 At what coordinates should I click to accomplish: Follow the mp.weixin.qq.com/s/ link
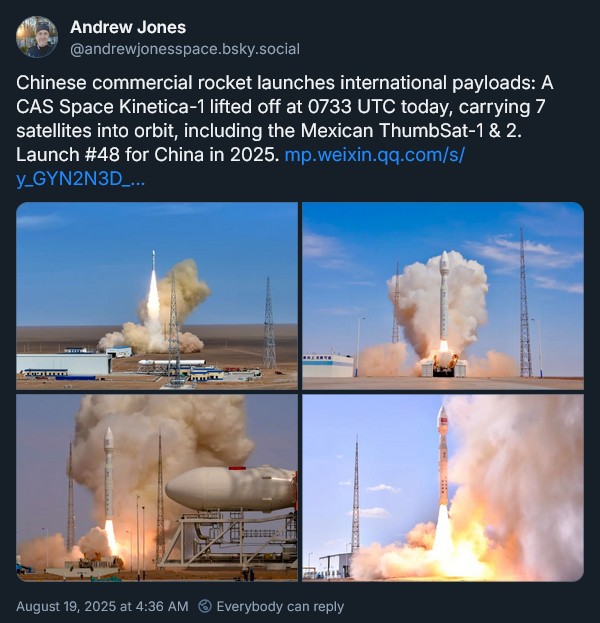pos(374,155)
